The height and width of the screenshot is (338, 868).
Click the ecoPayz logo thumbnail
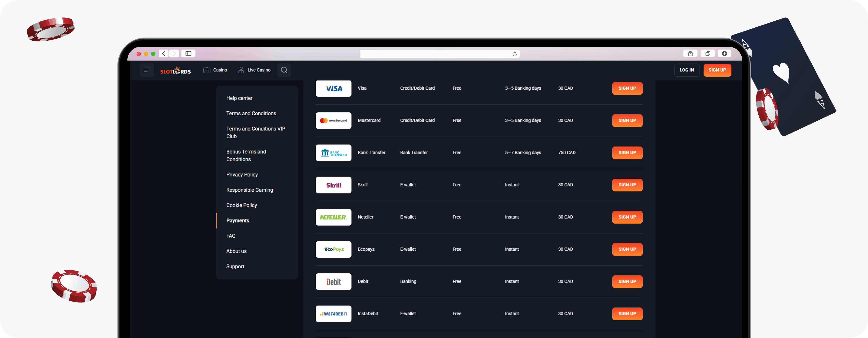pyautogui.click(x=333, y=250)
